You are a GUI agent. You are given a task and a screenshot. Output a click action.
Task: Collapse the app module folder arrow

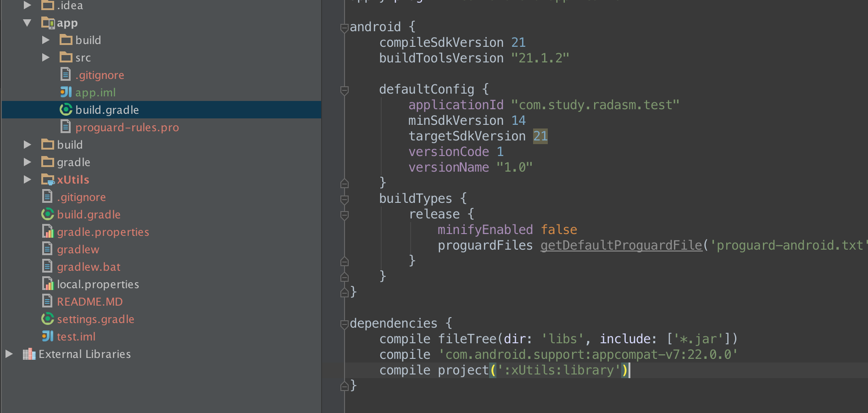(x=27, y=22)
